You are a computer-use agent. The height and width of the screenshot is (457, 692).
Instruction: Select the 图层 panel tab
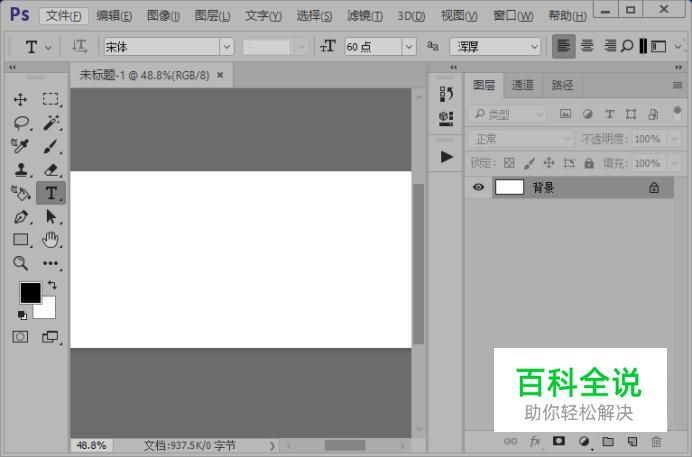(x=484, y=85)
